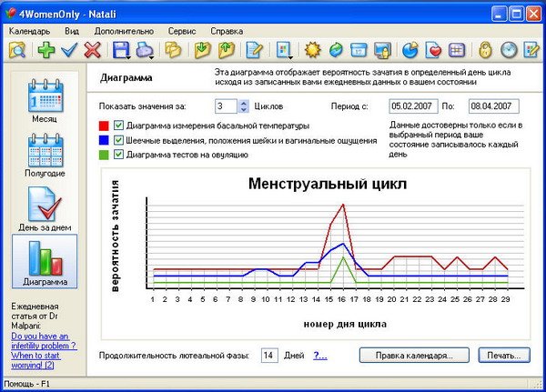Click the chart title Менструальный цикл
546x392 pixels.
pyautogui.click(x=328, y=184)
